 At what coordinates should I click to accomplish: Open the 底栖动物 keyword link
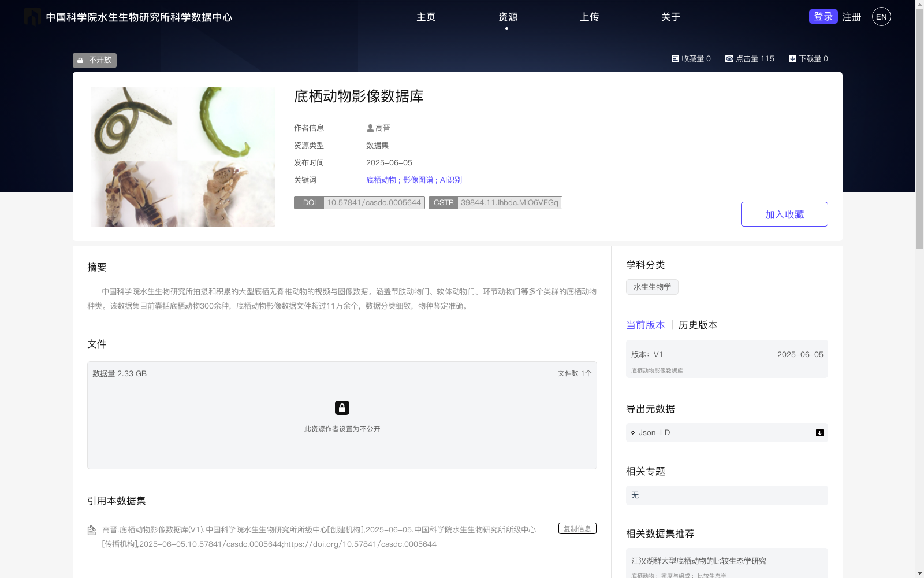tap(381, 180)
